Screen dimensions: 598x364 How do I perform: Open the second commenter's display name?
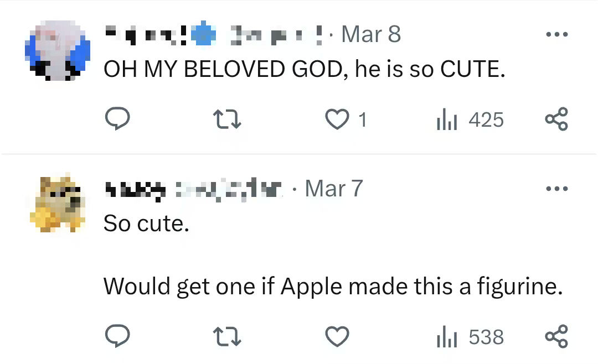click(135, 189)
